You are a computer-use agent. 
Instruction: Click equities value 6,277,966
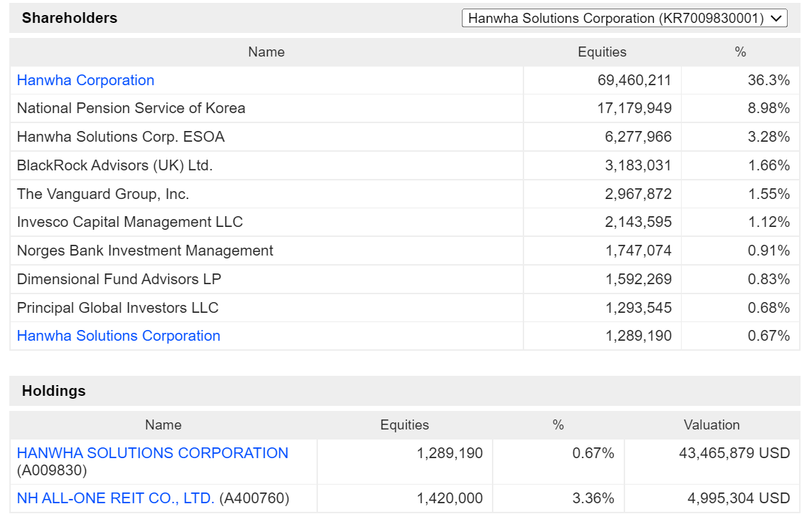tap(638, 137)
